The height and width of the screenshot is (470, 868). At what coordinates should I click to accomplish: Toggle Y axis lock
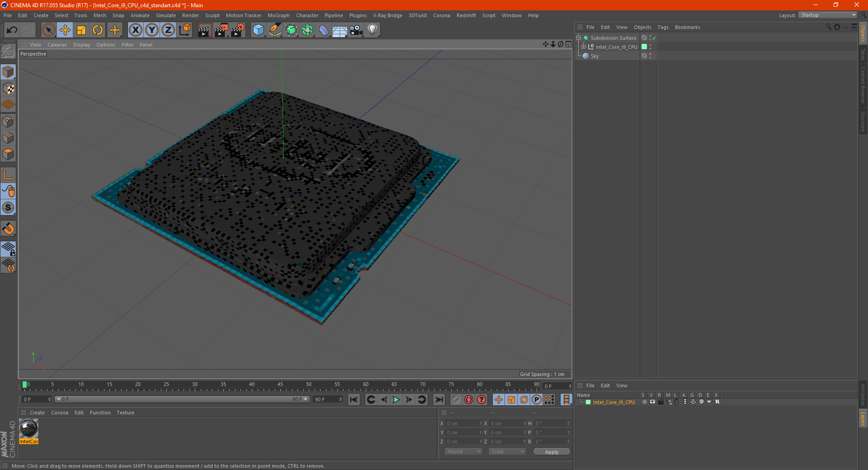pos(152,30)
